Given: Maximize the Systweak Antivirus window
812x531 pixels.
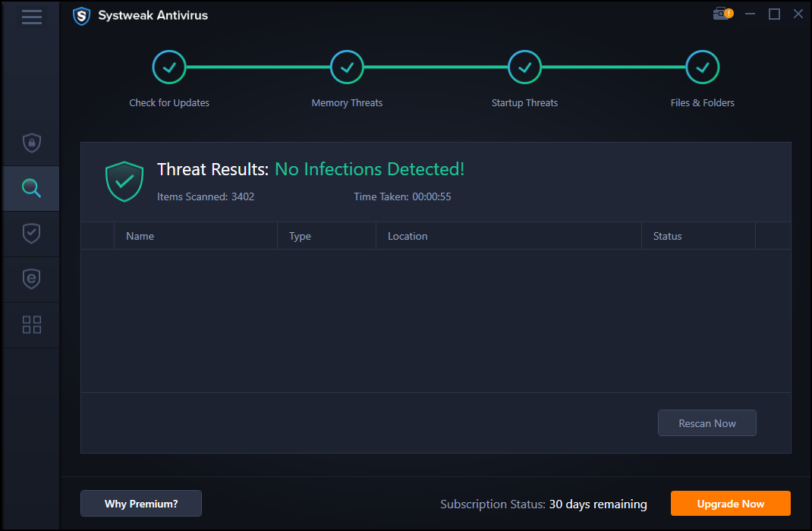Looking at the screenshot, I should pos(774,14).
